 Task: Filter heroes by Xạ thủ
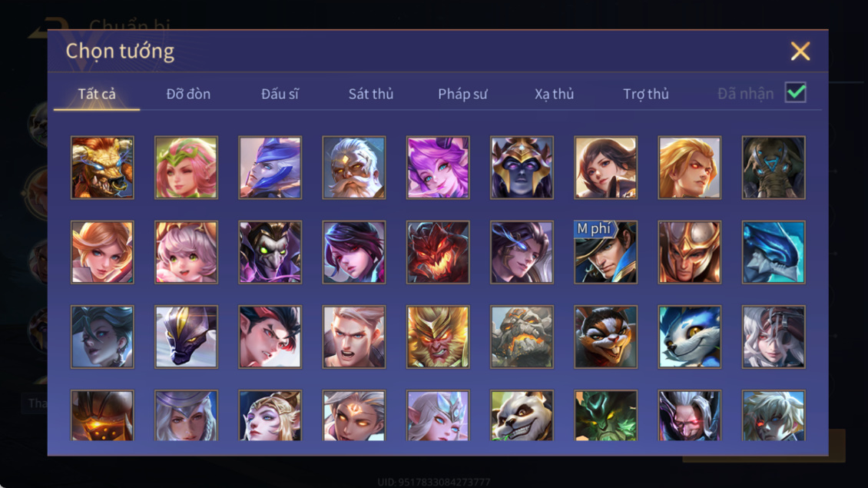click(554, 94)
